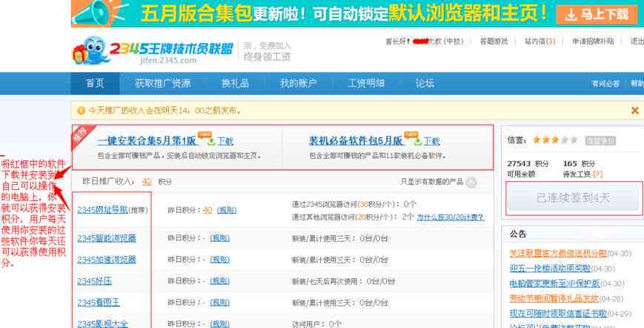Dismiss the yellow income notice with the X
The image size is (644, 328).
[x=635, y=110]
